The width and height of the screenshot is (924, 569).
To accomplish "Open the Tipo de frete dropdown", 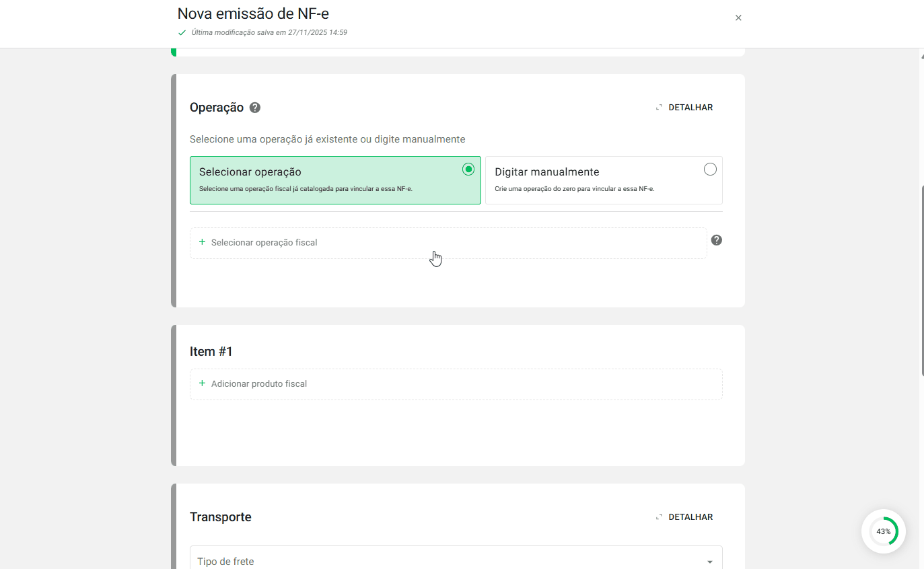I will (456, 561).
